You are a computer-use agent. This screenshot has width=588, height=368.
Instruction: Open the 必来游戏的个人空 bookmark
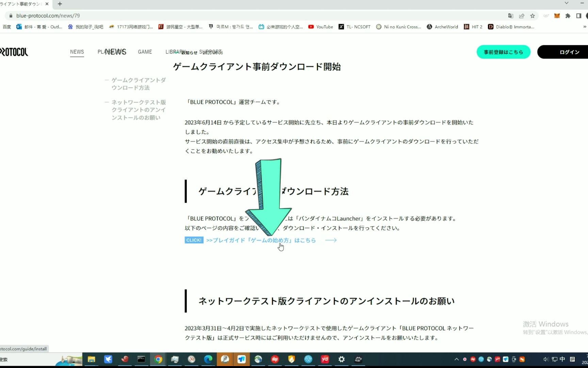(x=281, y=27)
